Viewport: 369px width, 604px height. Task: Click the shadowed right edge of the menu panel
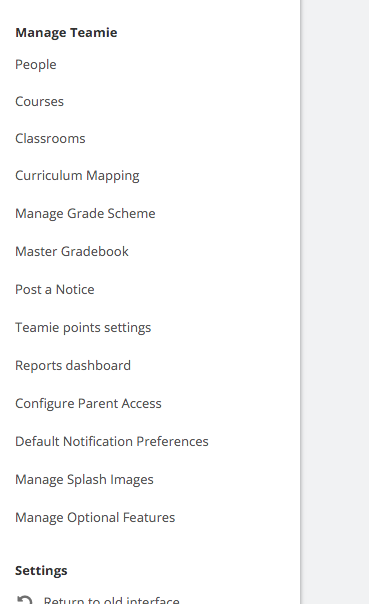click(301, 302)
